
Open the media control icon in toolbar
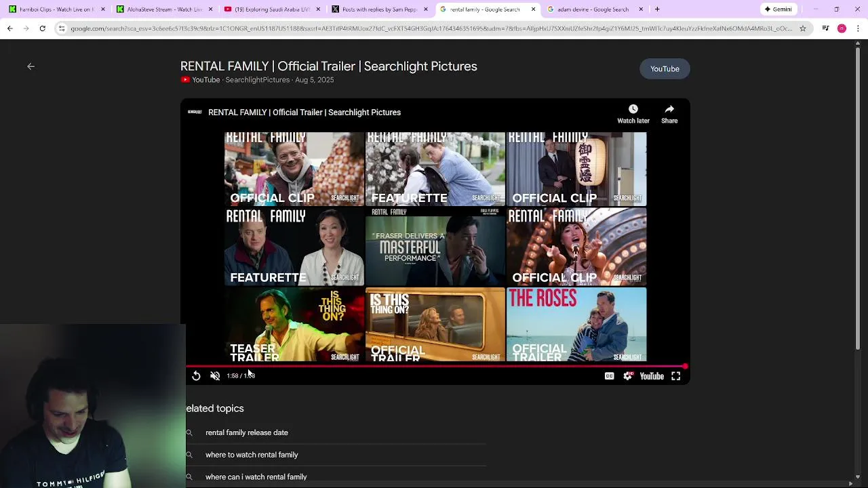825,28
